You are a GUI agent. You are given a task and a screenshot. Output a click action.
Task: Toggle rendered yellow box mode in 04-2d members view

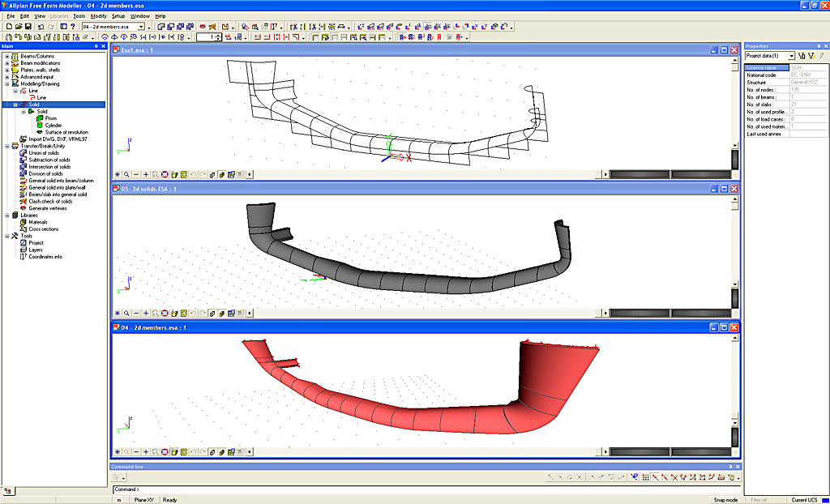point(222,451)
